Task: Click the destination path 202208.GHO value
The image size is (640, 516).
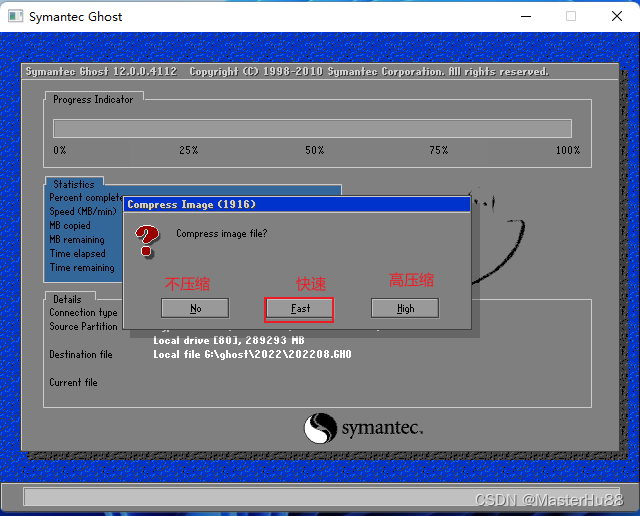Action: 252,354
